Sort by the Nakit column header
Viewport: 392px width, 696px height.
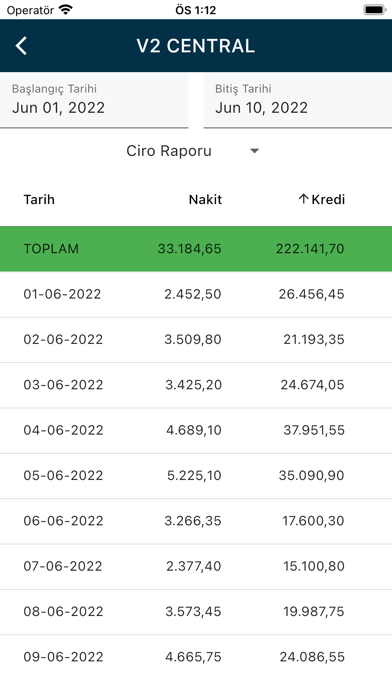click(x=205, y=199)
